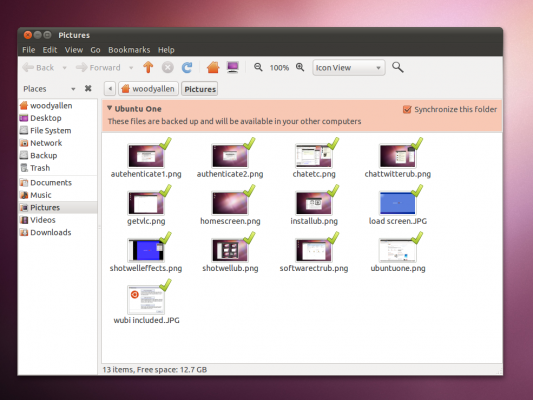The height and width of the screenshot is (400, 533).
Task: Click the Reload icon in toolbar
Action: tap(187, 67)
